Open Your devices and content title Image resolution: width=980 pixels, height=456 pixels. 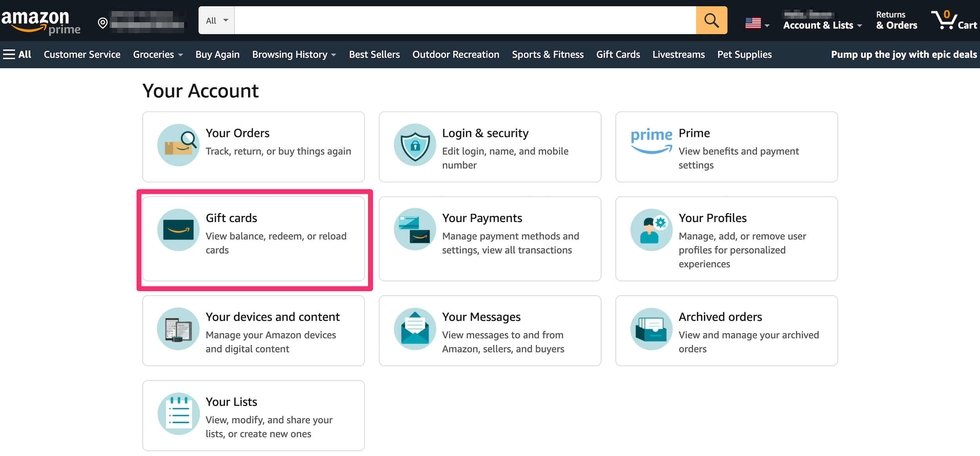point(273,317)
